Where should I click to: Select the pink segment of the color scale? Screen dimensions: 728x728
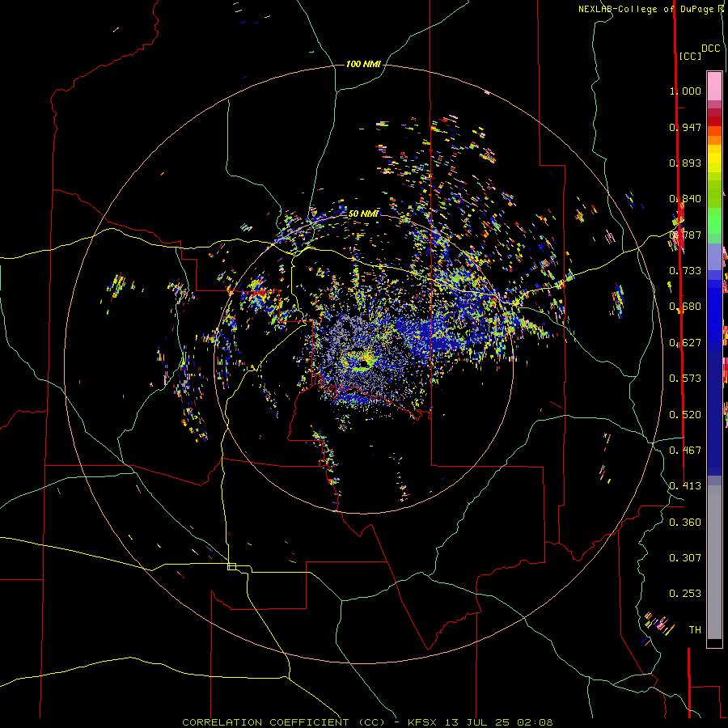coord(714,86)
